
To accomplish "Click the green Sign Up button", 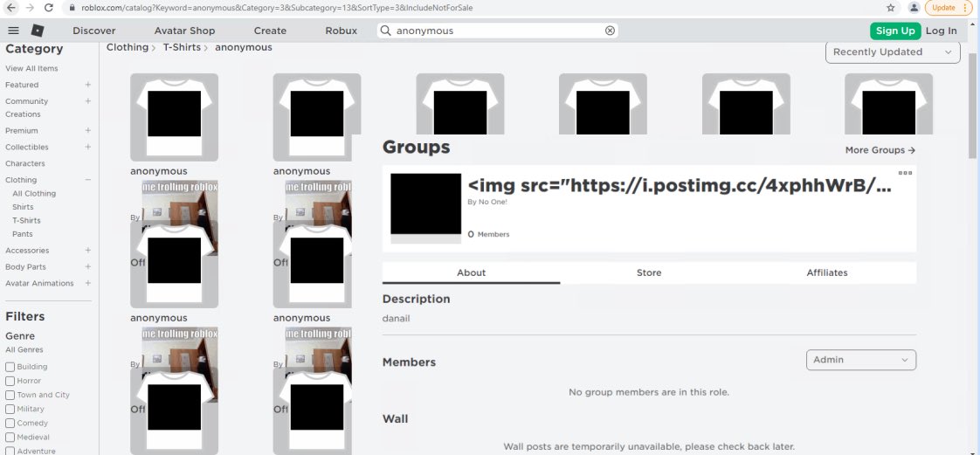I will (895, 31).
